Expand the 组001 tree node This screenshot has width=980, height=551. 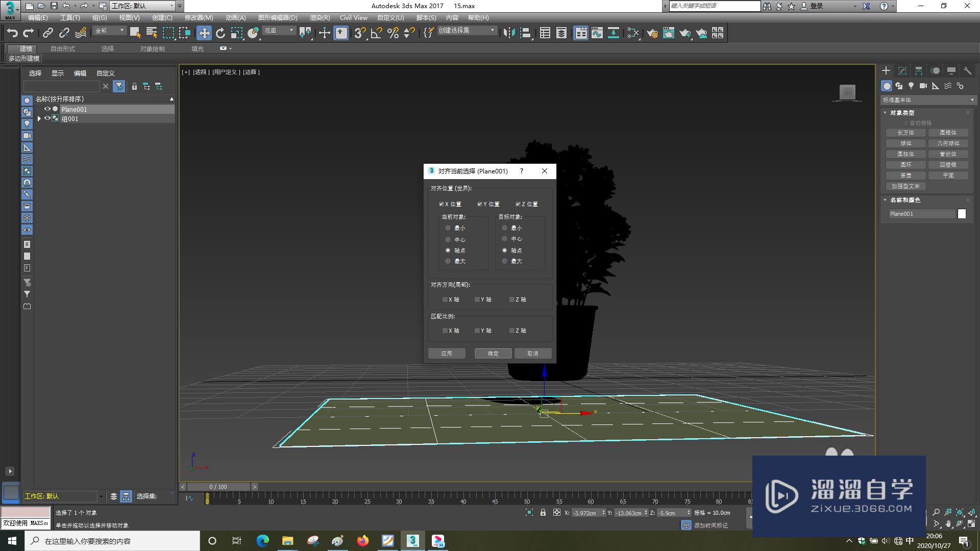[39, 118]
